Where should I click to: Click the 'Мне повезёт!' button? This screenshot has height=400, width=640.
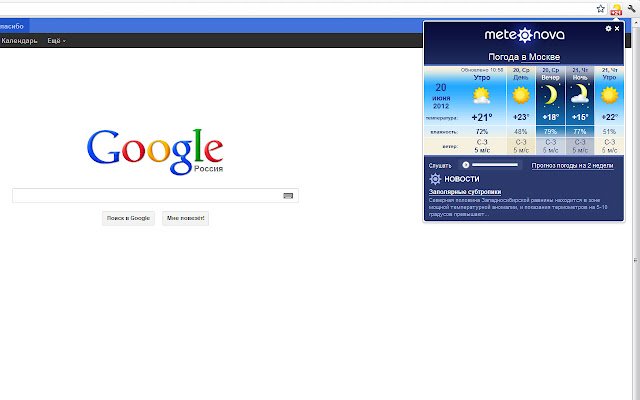(x=185, y=218)
